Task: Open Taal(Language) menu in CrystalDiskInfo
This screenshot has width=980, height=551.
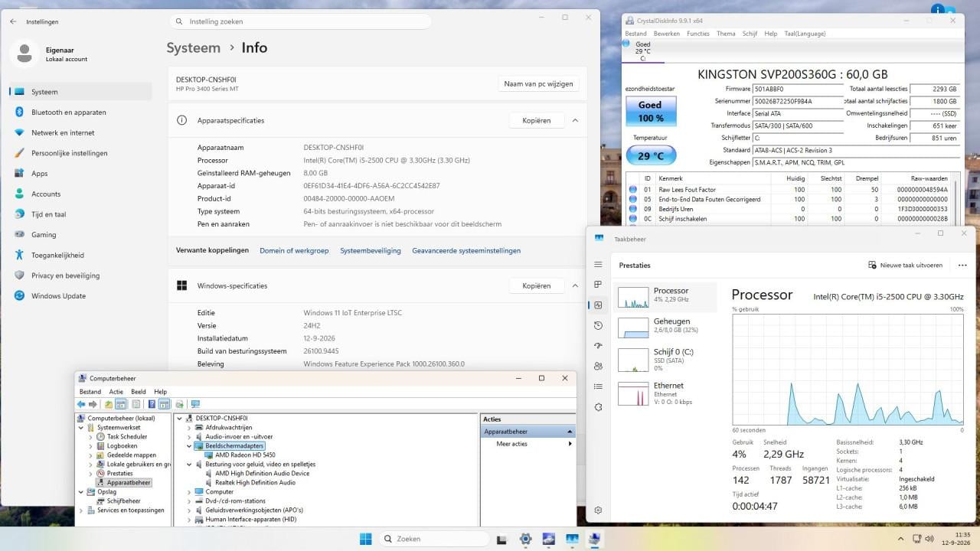Action: click(805, 34)
